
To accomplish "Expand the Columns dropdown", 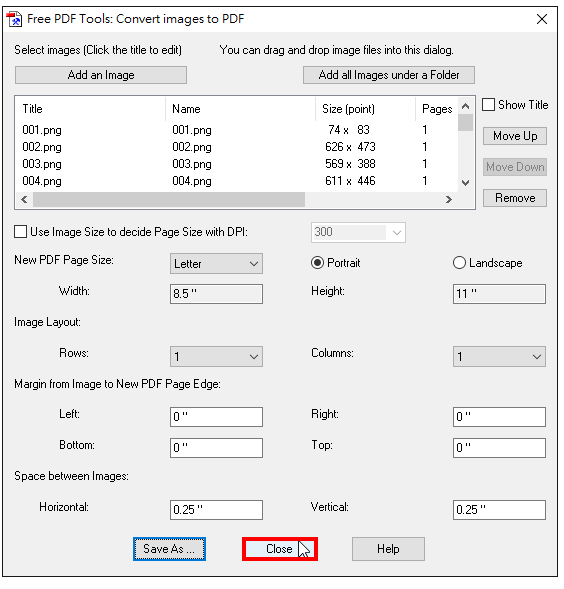I will coord(499,356).
